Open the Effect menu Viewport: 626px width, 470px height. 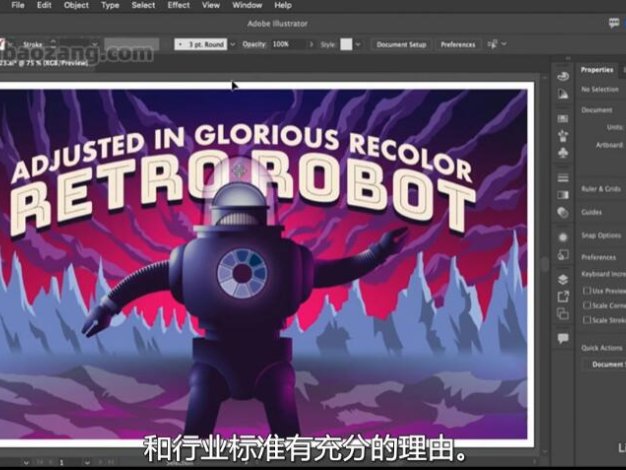click(x=178, y=5)
